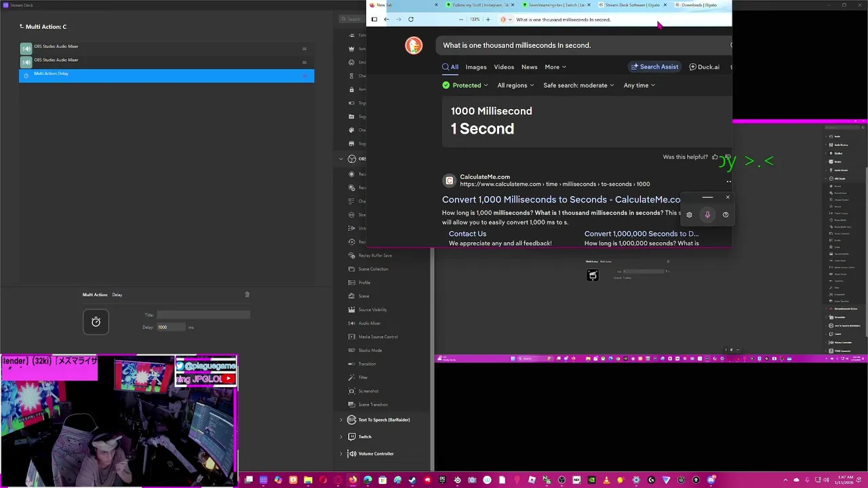Click the thumbs up helpful icon
The height and width of the screenshot is (488, 868).
(715, 157)
